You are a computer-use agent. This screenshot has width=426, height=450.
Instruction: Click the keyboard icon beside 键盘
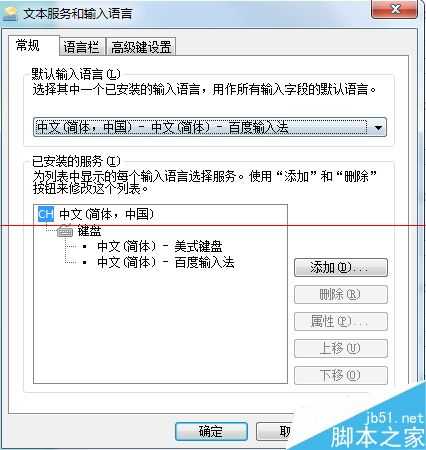click(65, 231)
